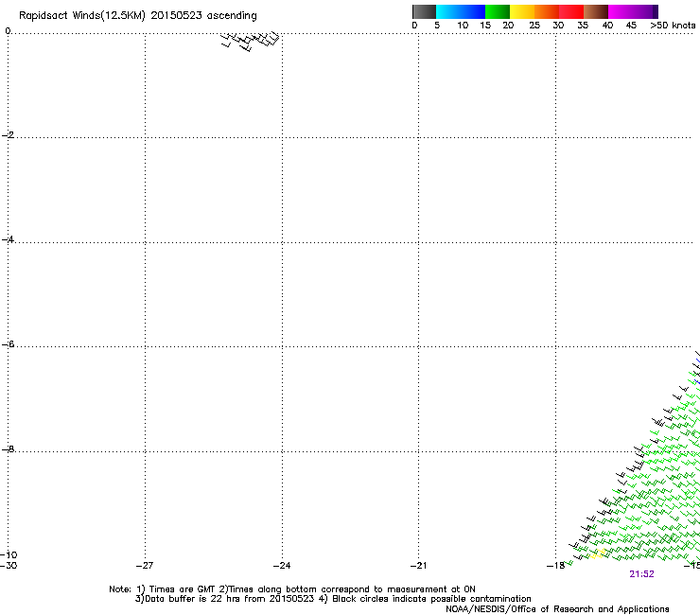Click the yellow wind barbs near bottom
This screenshot has height=615, width=700.
[597, 554]
